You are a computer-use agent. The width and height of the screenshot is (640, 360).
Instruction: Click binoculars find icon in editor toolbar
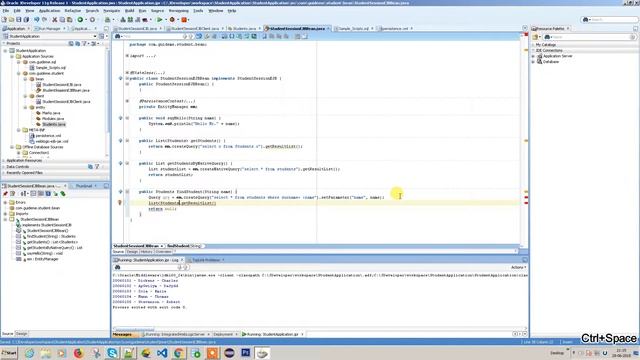(118, 36)
